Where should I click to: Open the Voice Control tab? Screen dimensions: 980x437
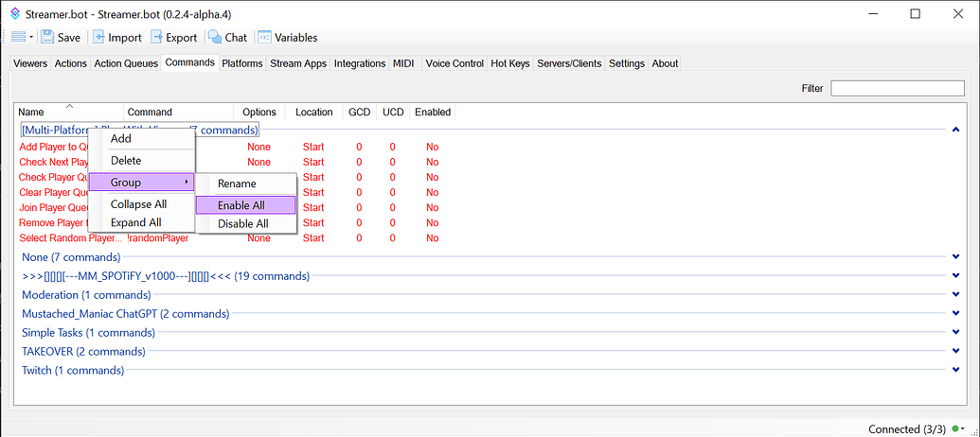(454, 63)
